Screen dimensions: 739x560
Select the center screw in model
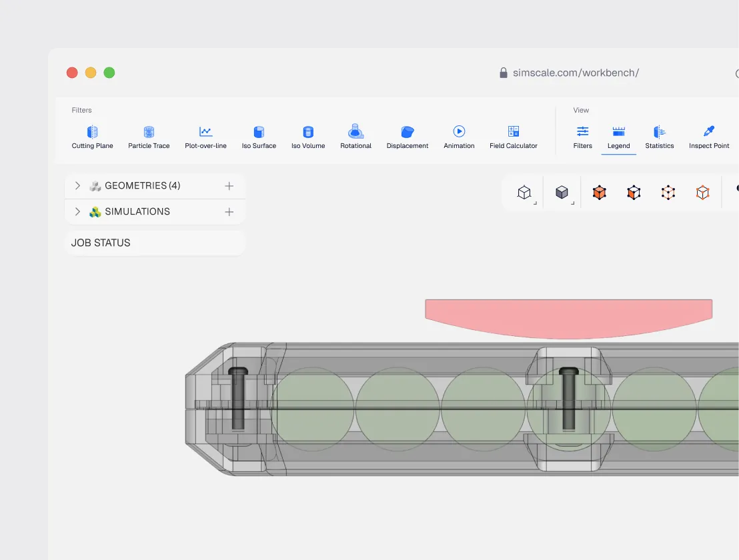pyautogui.click(x=569, y=399)
